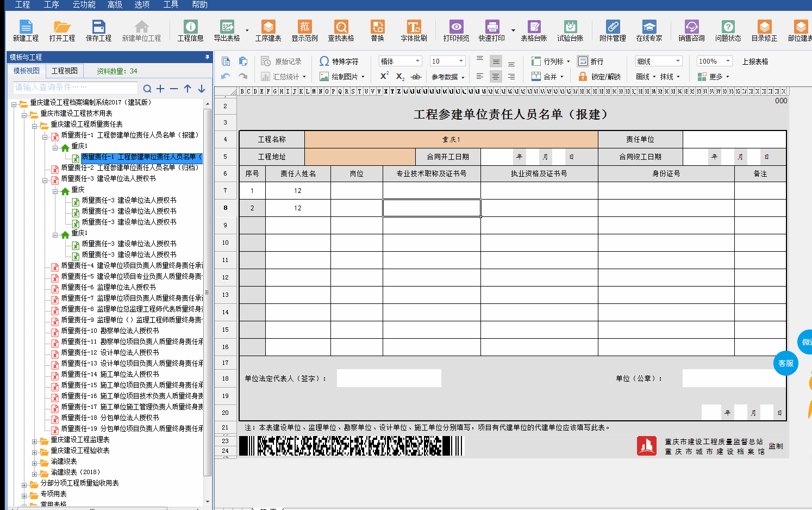Click the round 客服 support button

coord(785,363)
